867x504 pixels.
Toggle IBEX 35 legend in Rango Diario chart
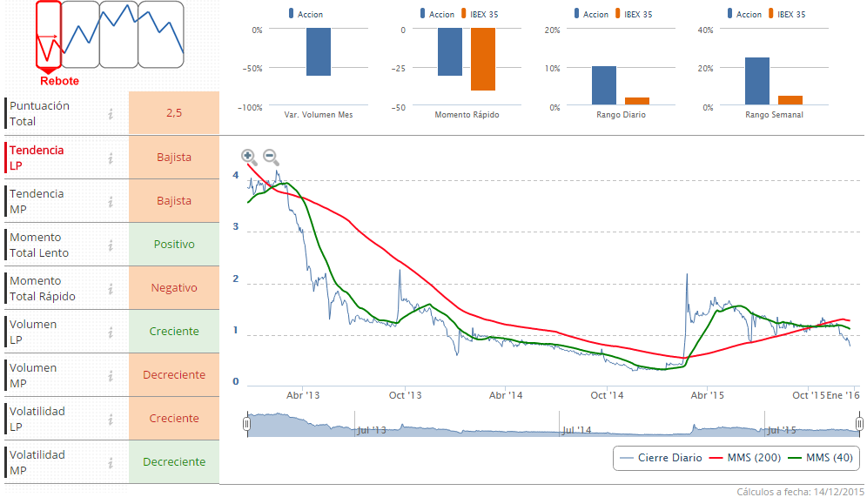pyautogui.click(x=634, y=14)
